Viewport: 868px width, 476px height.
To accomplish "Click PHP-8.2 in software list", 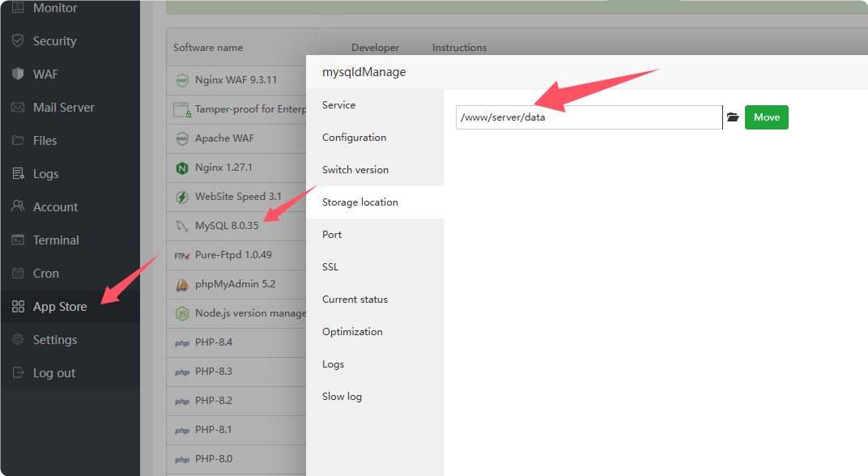I will pyautogui.click(x=214, y=401).
